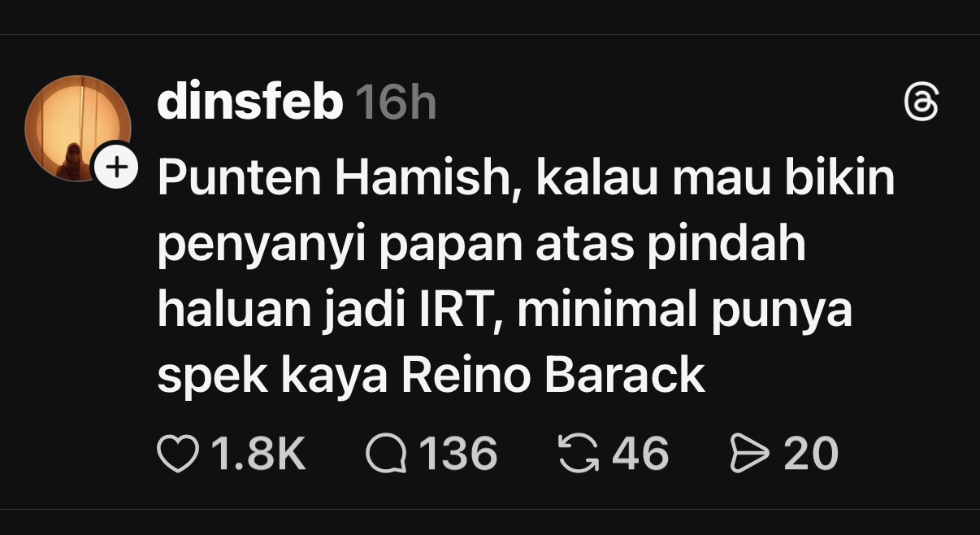Viewport: 980px width, 535px height.
Task: Open replies via the comment bubble icon
Action: [x=386, y=454]
